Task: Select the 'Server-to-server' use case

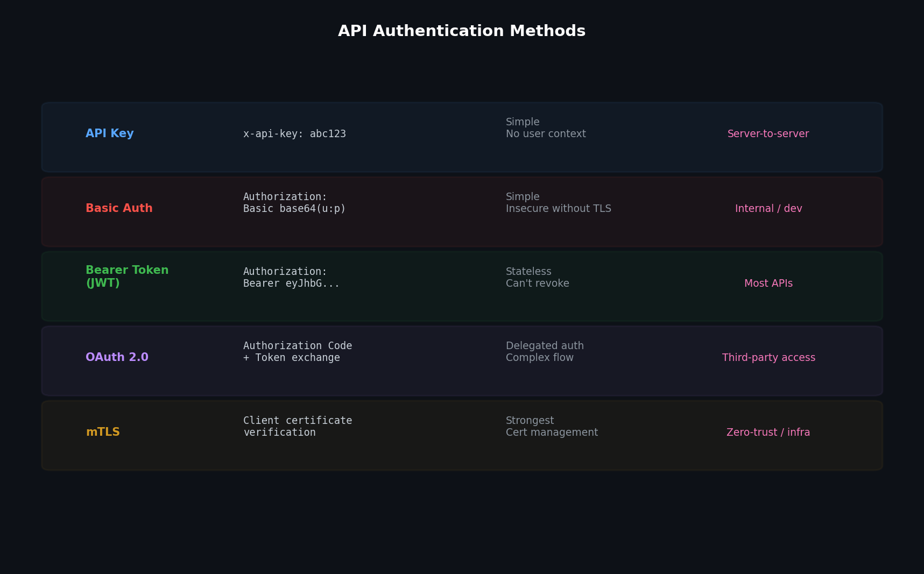Action: pos(768,134)
